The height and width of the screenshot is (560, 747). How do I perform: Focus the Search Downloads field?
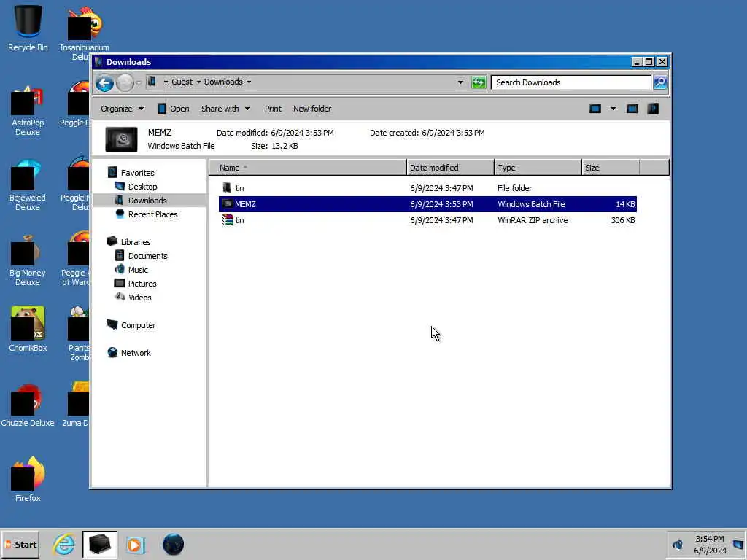point(571,82)
